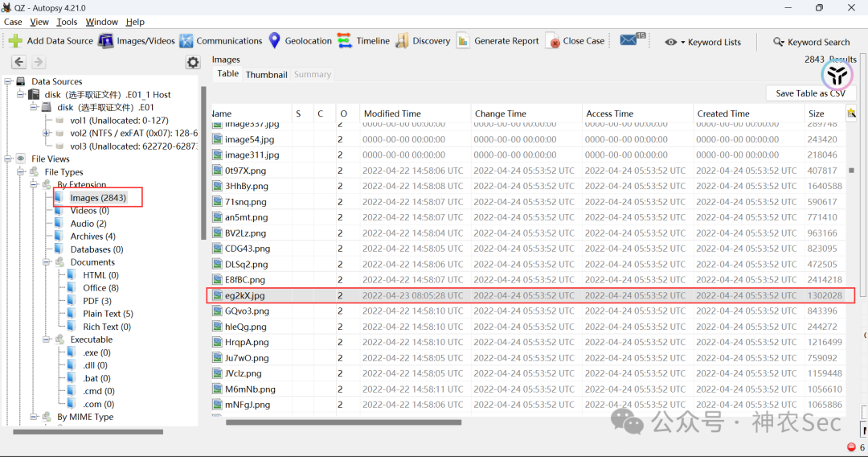Click the Add Data Source plus icon

coord(15,41)
